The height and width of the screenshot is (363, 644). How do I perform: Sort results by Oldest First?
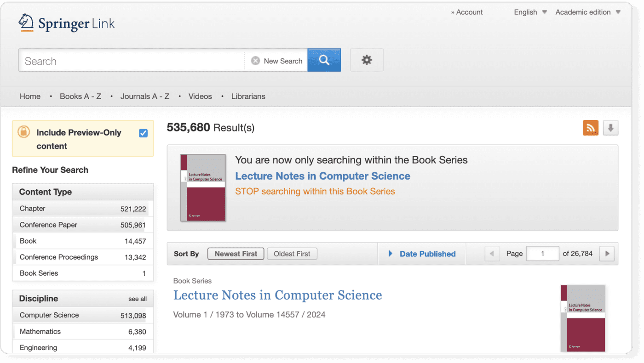click(x=292, y=253)
